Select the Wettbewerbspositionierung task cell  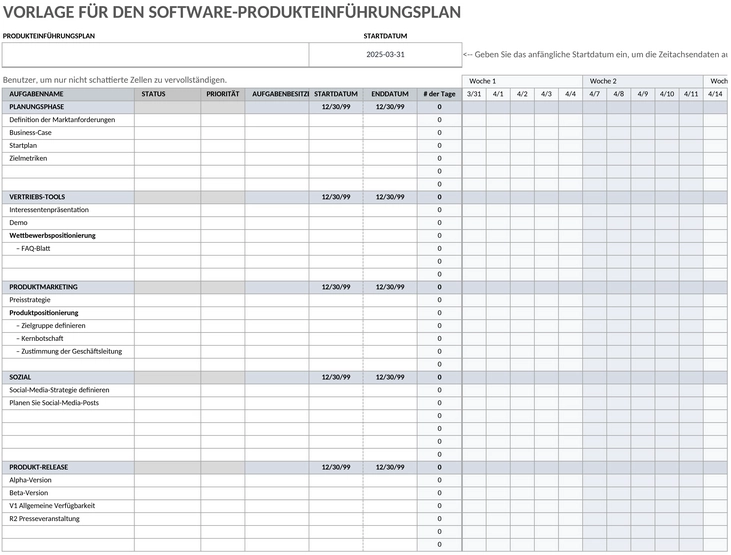(x=69, y=236)
